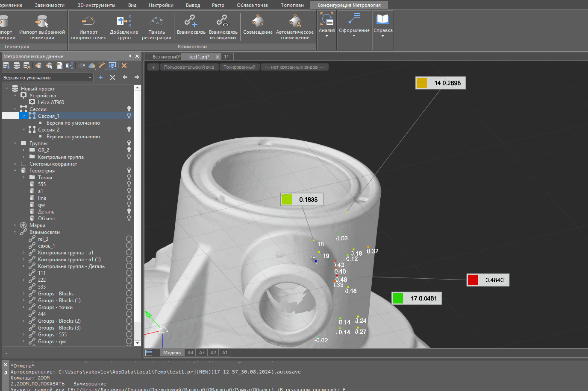Click the Тонированный view style button

coord(239,67)
